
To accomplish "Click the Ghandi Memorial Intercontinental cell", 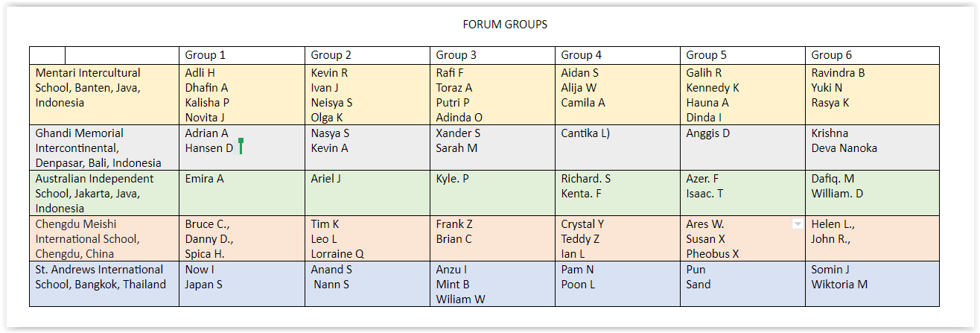I will point(104,148).
